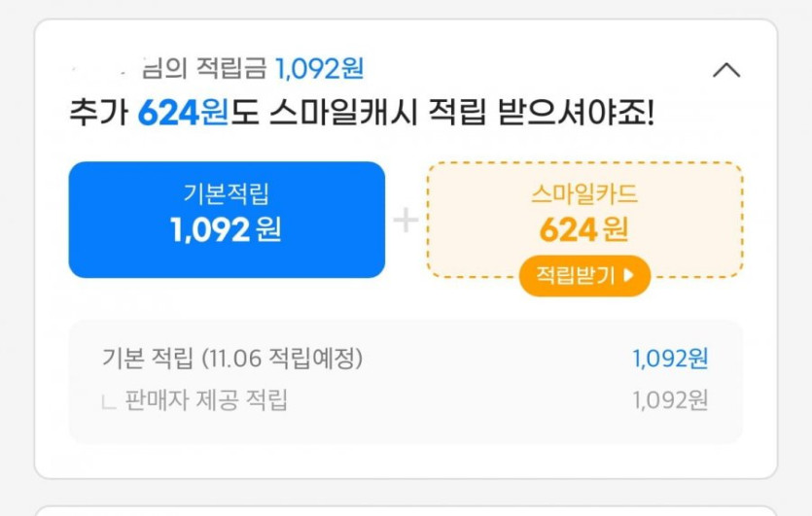
Task: Click the 적립받기 button
Action: tap(584, 276)
